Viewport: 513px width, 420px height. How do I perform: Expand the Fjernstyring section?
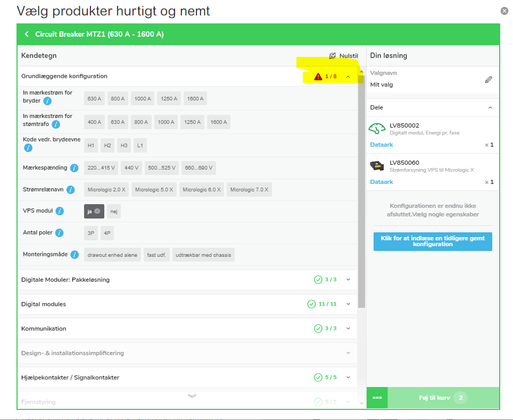[x=348, y=402]
